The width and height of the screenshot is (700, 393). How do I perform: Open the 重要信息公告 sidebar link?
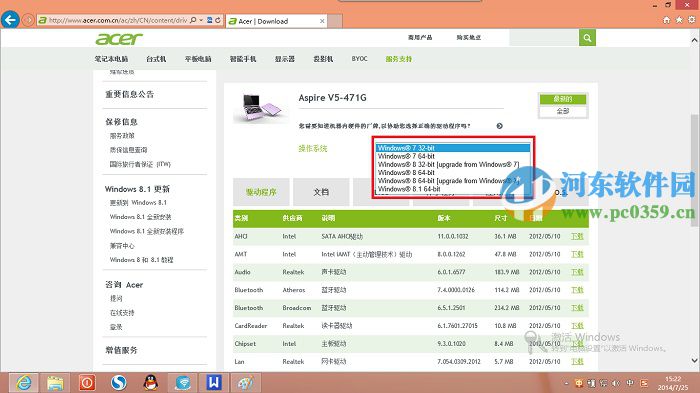click(129, 94)
